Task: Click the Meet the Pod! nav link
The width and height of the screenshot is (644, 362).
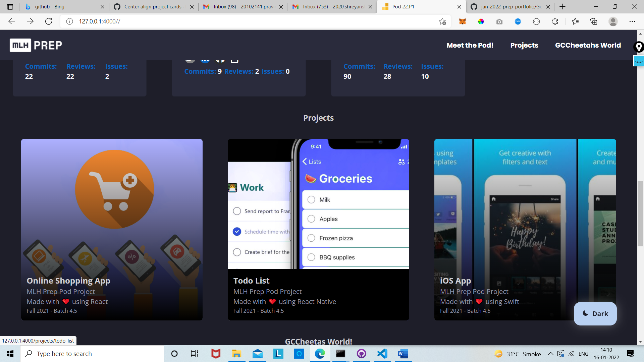Action: (470, 45)
